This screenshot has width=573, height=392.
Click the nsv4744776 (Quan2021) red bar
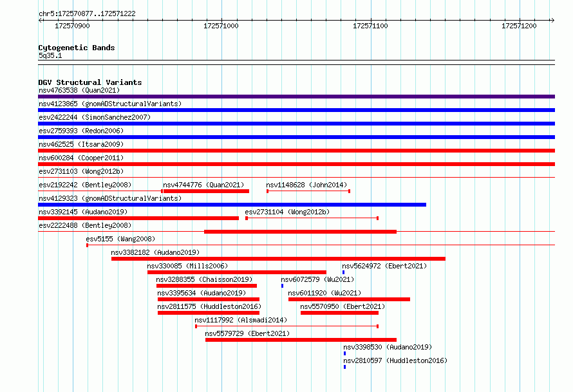coord(206,191)
